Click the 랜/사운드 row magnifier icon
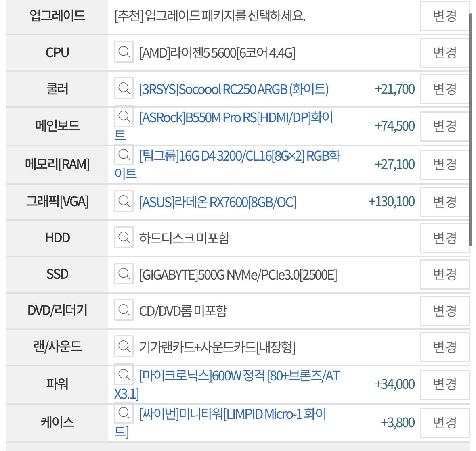 coord(124,347)
